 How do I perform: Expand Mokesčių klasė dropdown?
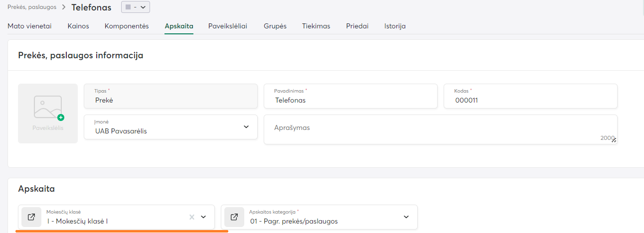pyautogui.click(x=203, y=217)
